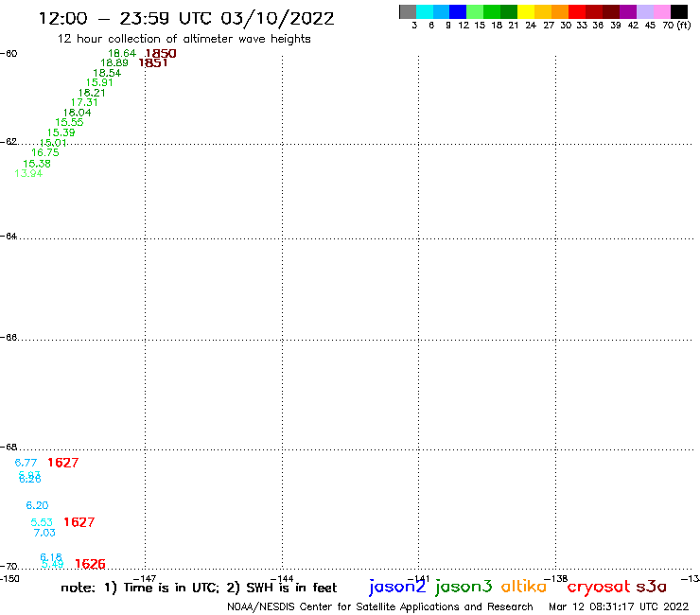700x615 pixels.
Task: Click the s3a satellite legend label
Action: (652, 588)
